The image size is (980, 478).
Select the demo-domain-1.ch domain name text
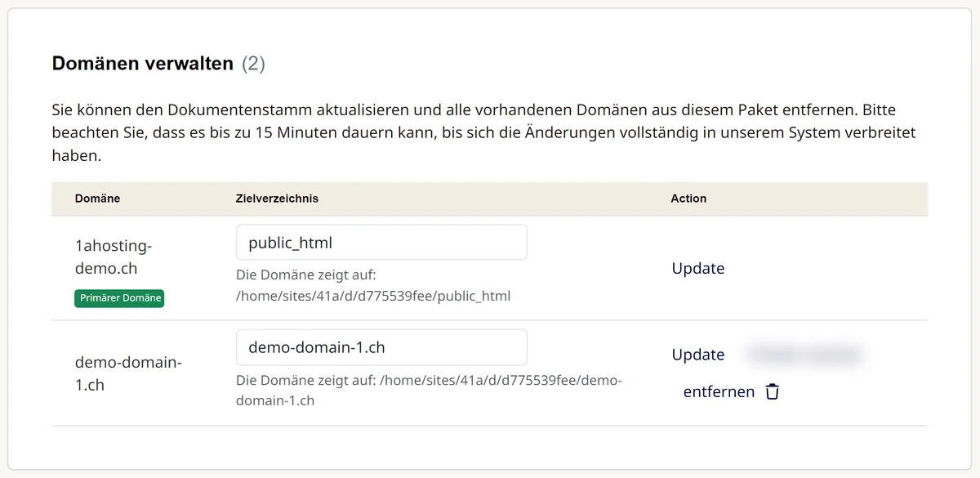128,373
